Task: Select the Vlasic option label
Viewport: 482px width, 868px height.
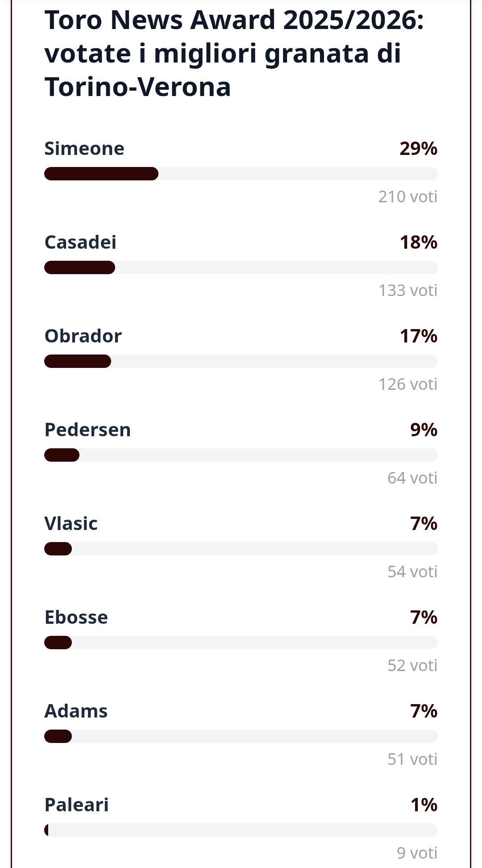Action: tap(71, 524)
